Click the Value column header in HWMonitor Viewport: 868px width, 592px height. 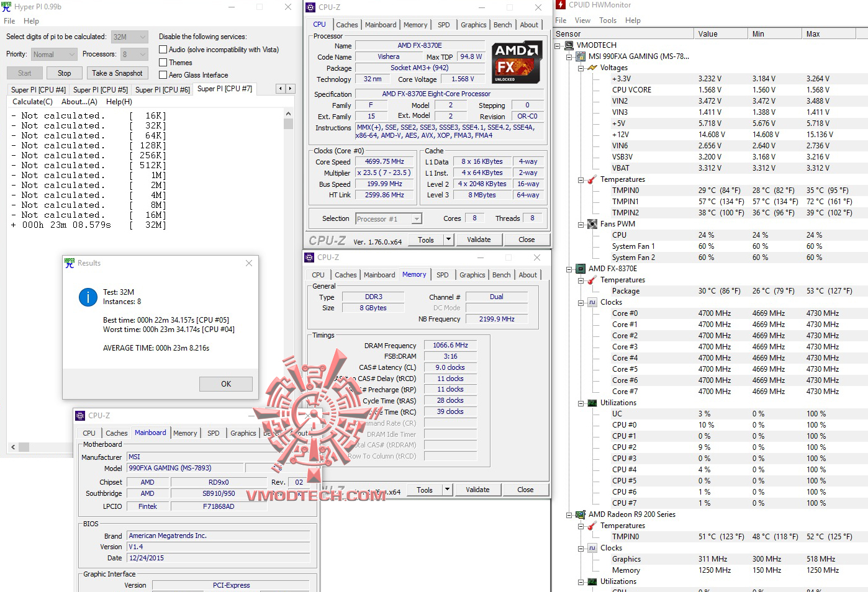[x=721, y=34]
